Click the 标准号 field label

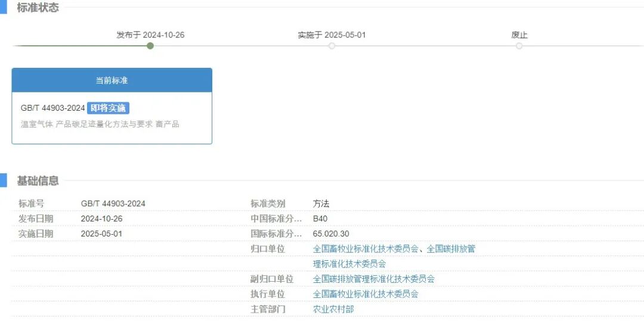click(31, 204)
